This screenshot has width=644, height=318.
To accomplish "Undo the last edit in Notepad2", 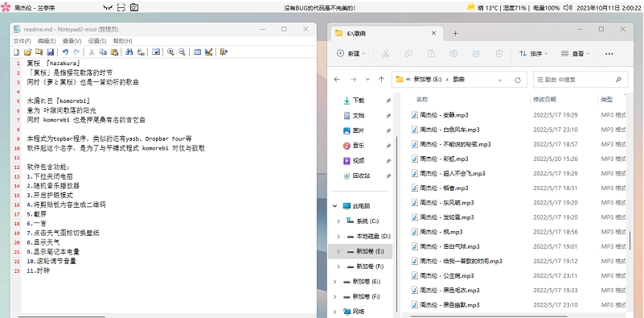I will tap(65, 52).
